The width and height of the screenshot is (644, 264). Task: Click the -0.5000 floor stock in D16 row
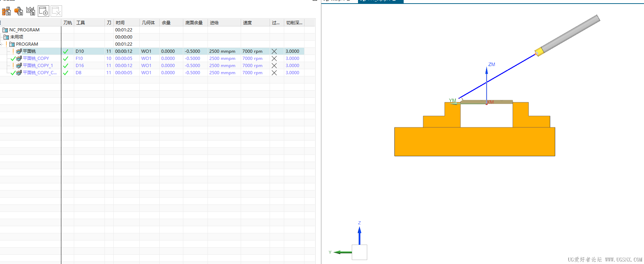[193, 66]
